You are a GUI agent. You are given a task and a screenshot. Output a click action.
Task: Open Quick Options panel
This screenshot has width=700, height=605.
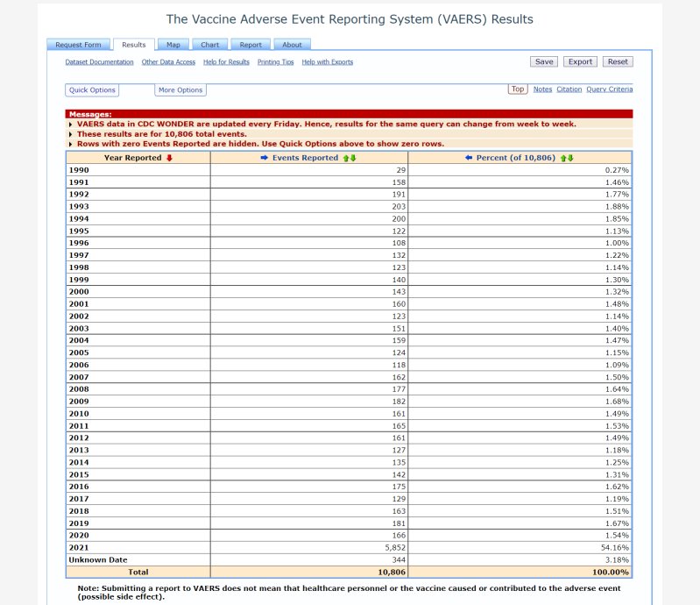pyautogui.click(x=92, y=89)
